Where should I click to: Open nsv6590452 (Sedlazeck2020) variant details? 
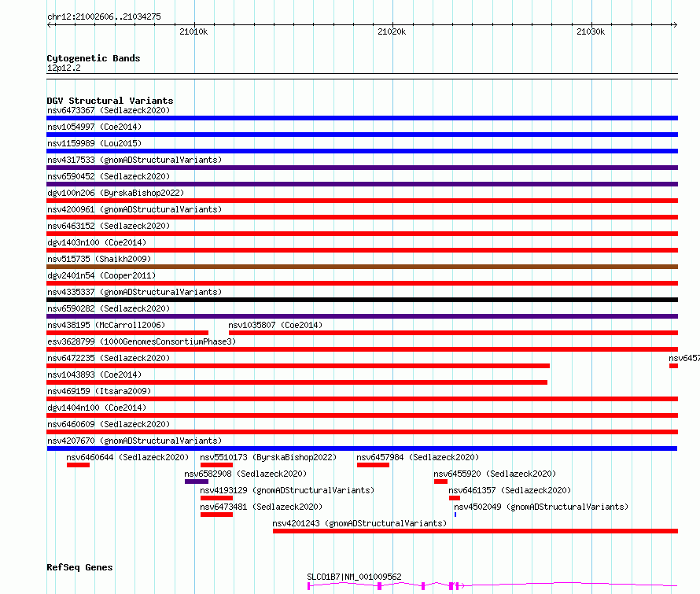pyautogui.click(x=109, y=176)
